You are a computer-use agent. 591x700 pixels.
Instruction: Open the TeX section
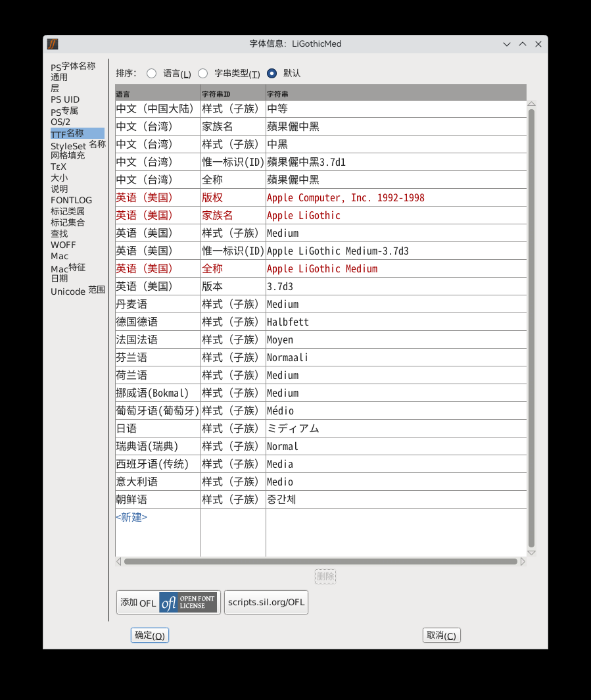(59, 166)
